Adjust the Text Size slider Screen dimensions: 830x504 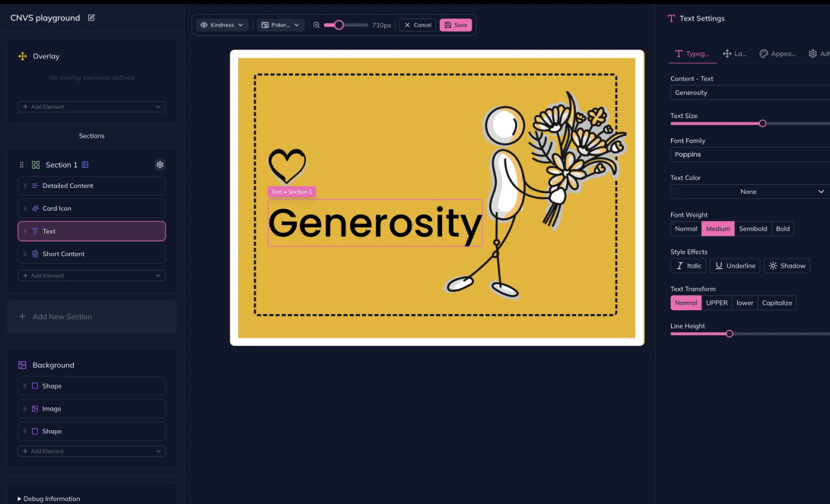tap(762, 122)
